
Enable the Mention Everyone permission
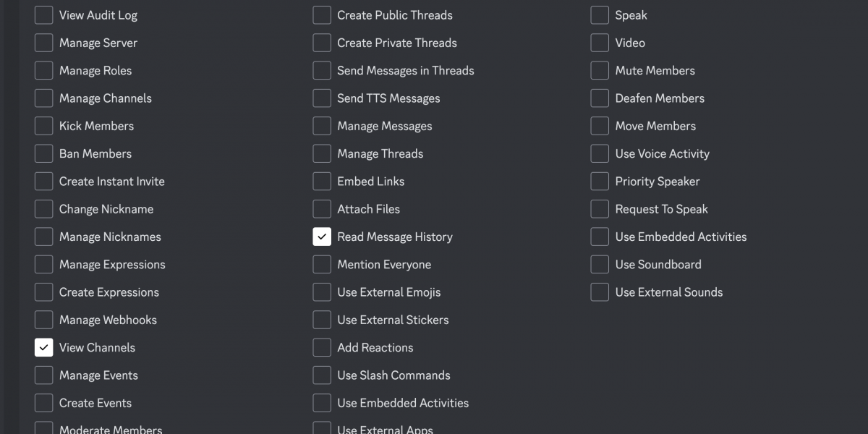pos(322,265)
